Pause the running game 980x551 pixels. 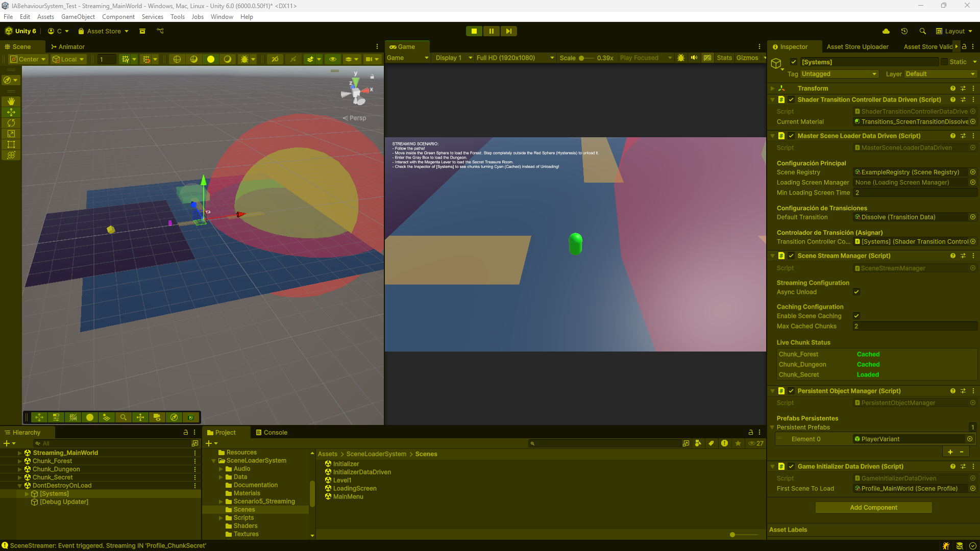pyautogui.click(x=492, y=31)
